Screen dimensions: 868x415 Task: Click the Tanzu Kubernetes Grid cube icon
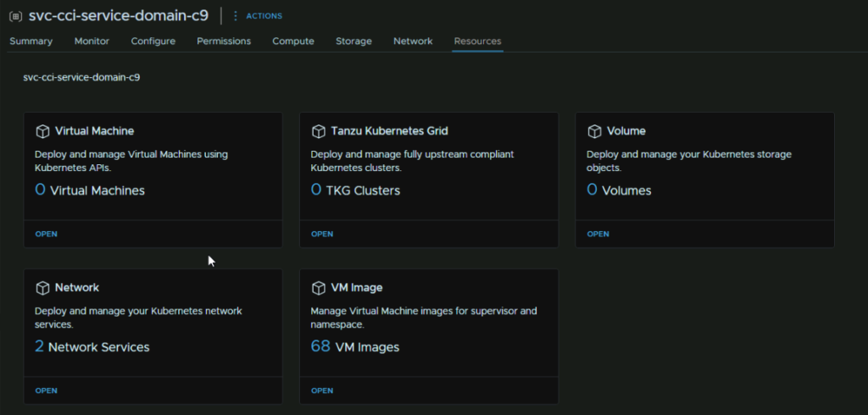[319, 131]
